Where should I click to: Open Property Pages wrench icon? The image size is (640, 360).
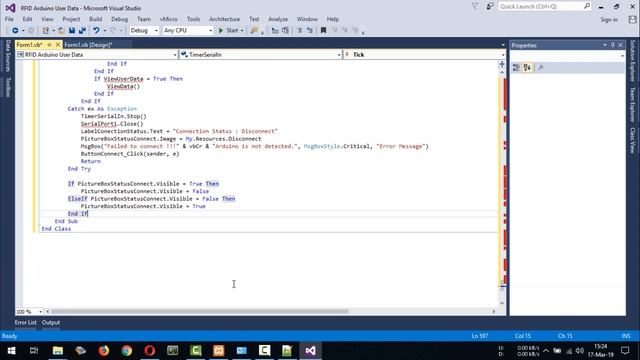click(541, 68)
